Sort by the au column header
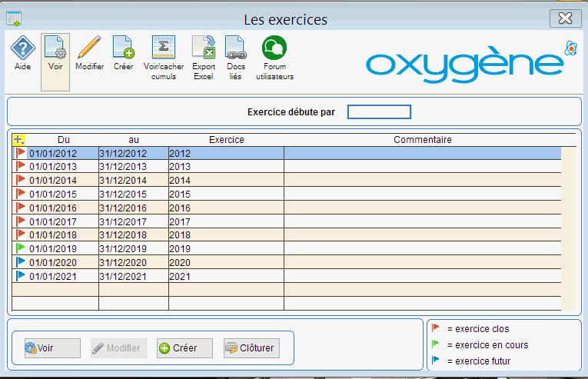 click(134, 140)
